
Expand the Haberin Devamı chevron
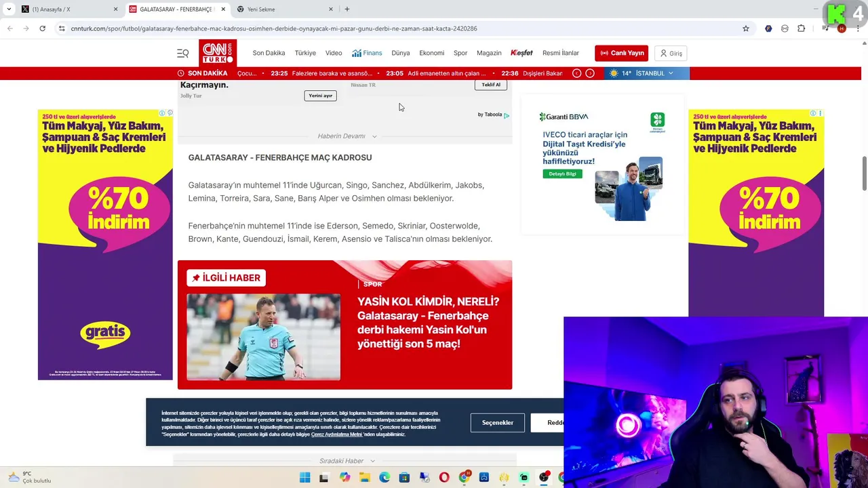(x=374, y=136)
